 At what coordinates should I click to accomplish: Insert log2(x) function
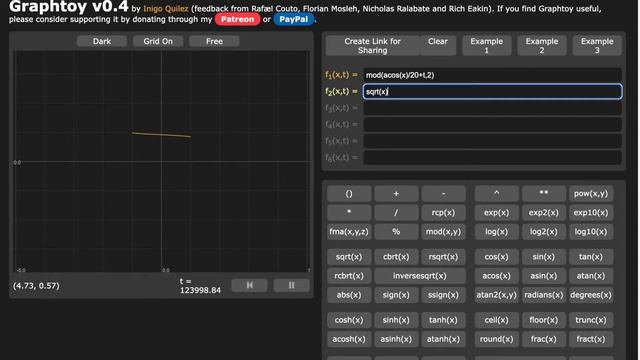(544, 232)
